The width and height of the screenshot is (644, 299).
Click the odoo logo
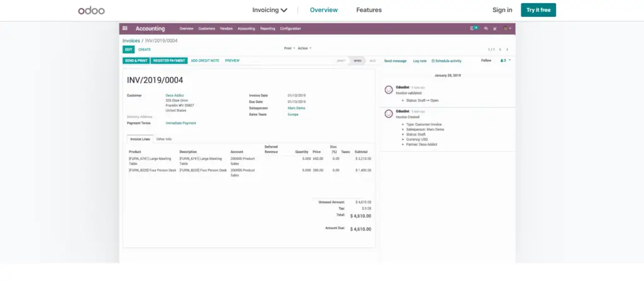pos(91,10)
